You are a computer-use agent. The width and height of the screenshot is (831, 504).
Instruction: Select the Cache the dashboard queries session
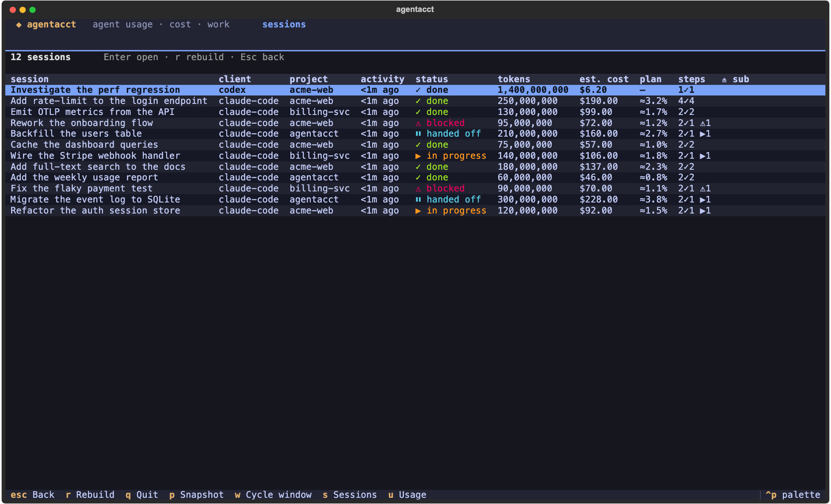tap(415, 145)
